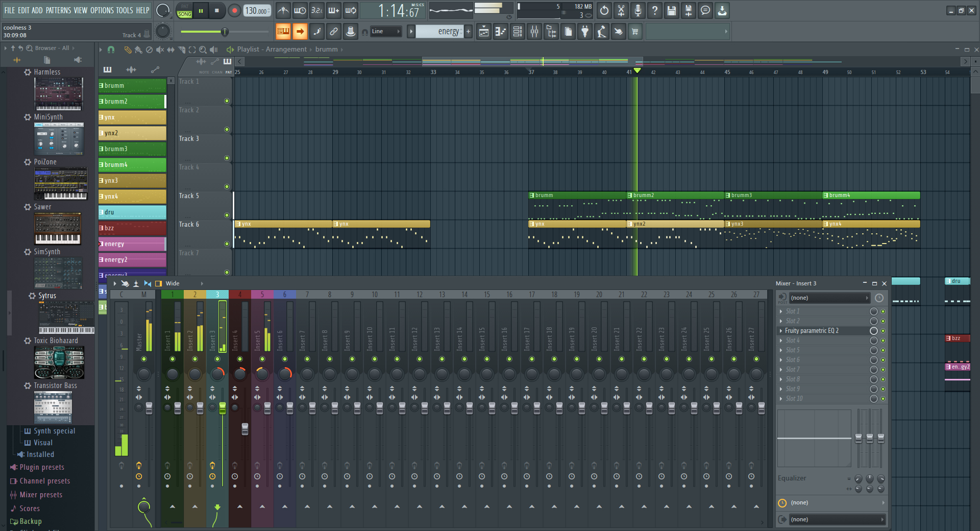Open the render audio file icon
Screen dimensions: 980x531
689,10
